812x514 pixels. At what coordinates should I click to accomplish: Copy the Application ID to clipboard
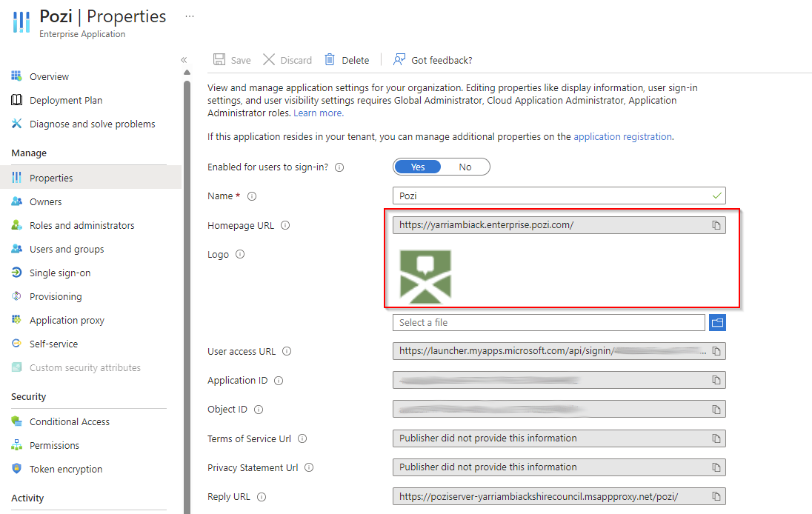point(716,380)
